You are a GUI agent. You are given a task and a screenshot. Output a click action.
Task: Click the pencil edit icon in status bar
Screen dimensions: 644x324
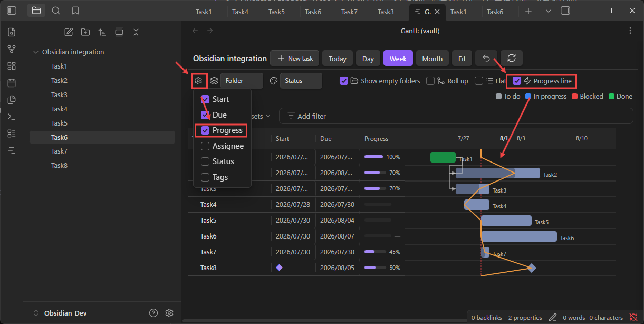click(553, 317)
